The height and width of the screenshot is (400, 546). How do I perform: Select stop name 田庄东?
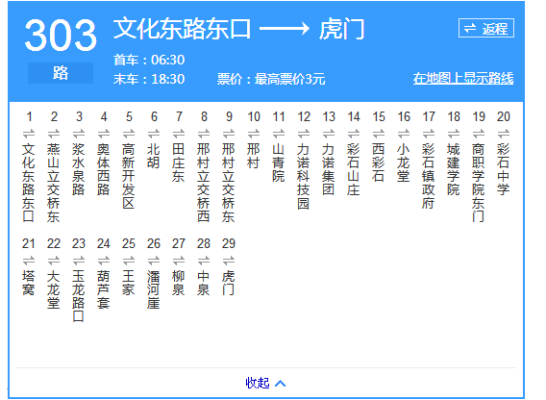pos(178,163)
